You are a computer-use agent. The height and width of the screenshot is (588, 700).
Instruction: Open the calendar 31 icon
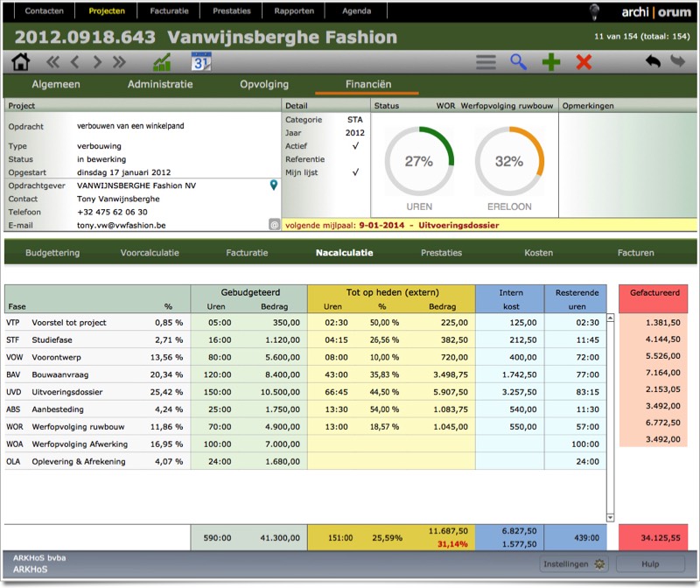pyautogui.click(x=201, y=61)
